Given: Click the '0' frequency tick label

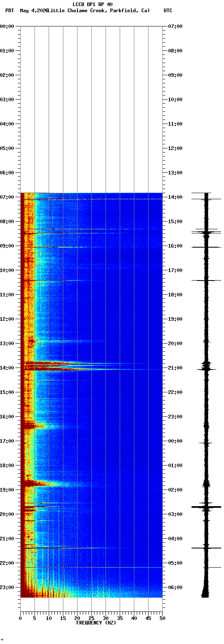Looking at the screenshot, I should tap(20, 618).
